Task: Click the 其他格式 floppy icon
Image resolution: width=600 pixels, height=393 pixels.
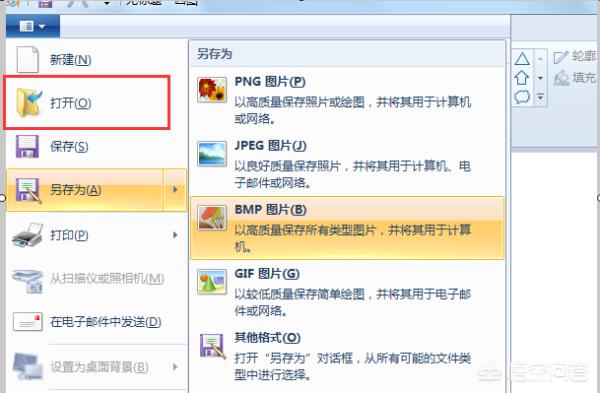Action: pyautogui.click(x=213, y=346)
